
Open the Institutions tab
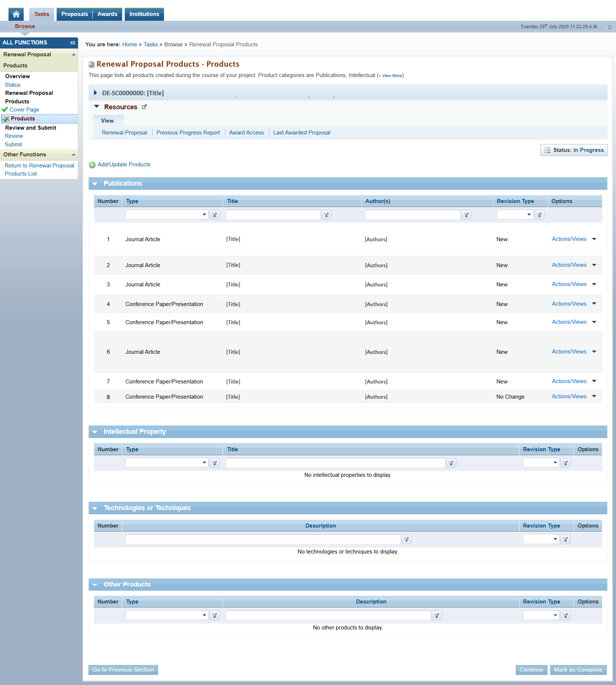click(x=144, y=14)
